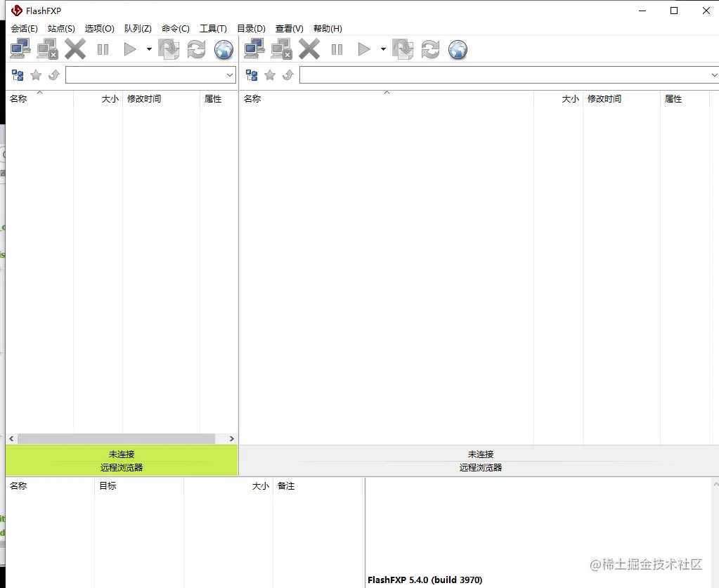The image size is (719, 588).
Task: Click inside the right pane path field
Action: coord(505,75)
